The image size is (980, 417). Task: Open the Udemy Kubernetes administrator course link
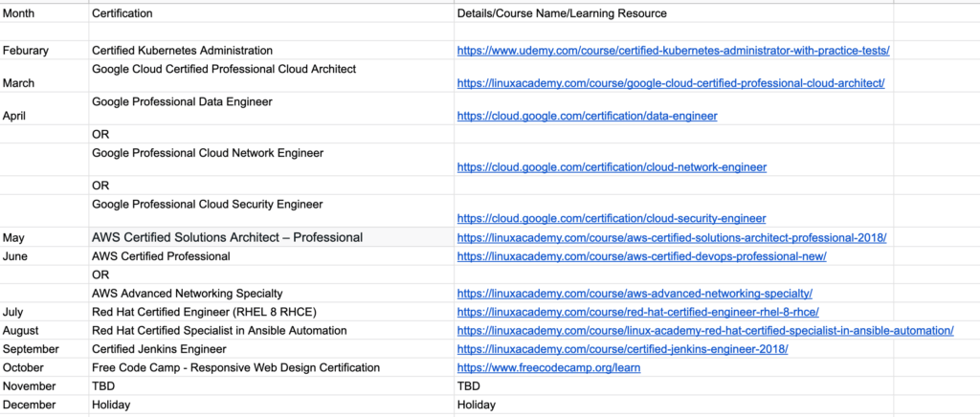673,51
